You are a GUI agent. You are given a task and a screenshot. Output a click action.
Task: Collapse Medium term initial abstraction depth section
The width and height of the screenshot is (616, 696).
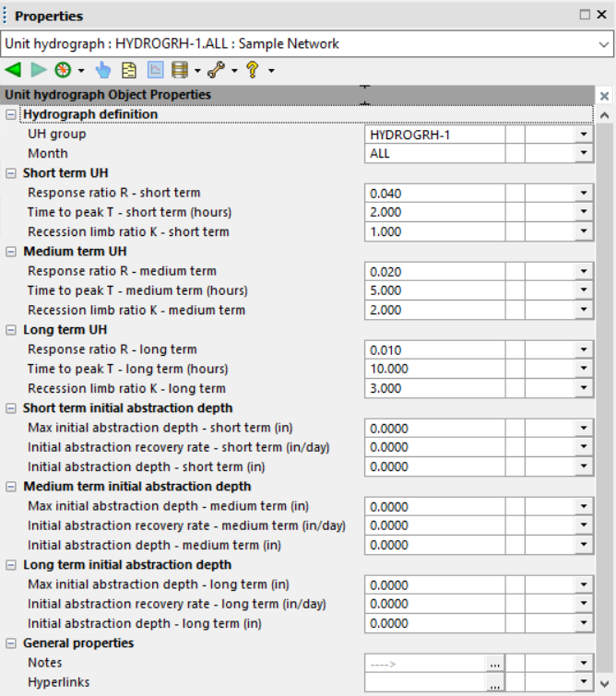point(11,487)
